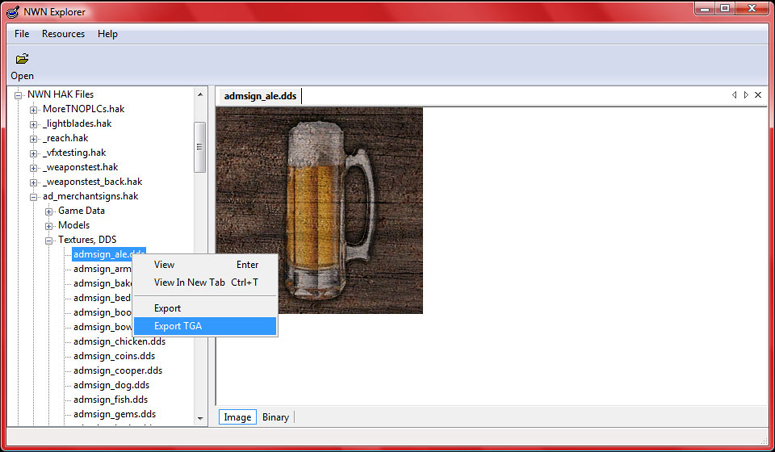Image resolution: width=775 pixels, height=452 pixels.
Task: Select the _reach.hak label
Action: (x=65, y=138)
